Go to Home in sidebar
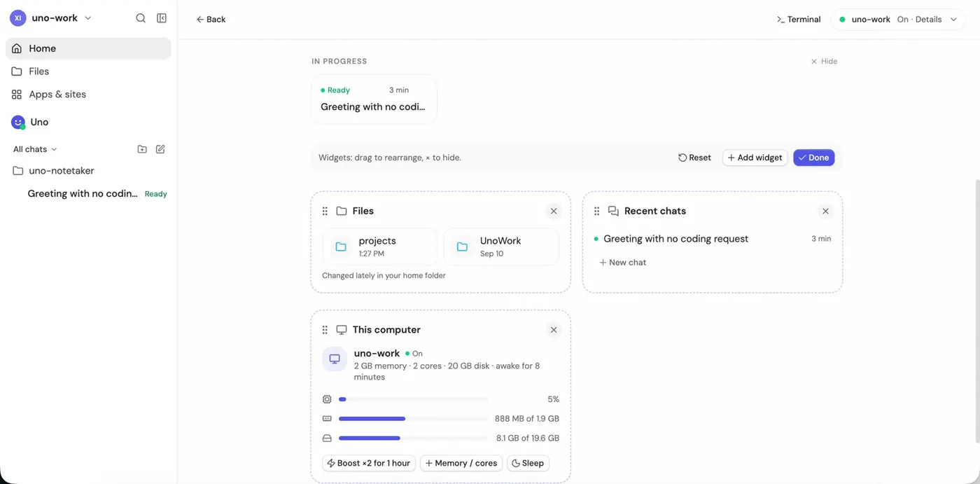Image resolution: width=980 pixels, height=484 pixels. click(x=88, y=48)
